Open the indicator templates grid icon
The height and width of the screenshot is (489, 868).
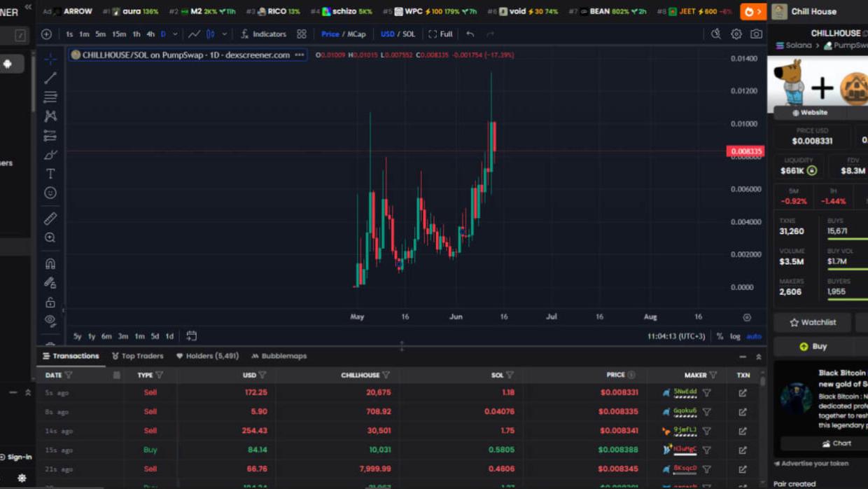pos(302,34)
